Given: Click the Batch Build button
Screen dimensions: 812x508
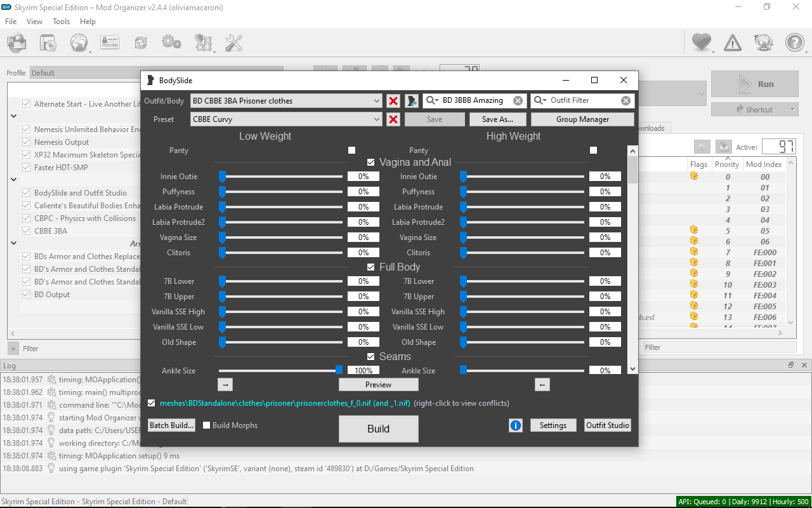Looking at the screenshot, I should pyautogui.click(x=171, y=425).
